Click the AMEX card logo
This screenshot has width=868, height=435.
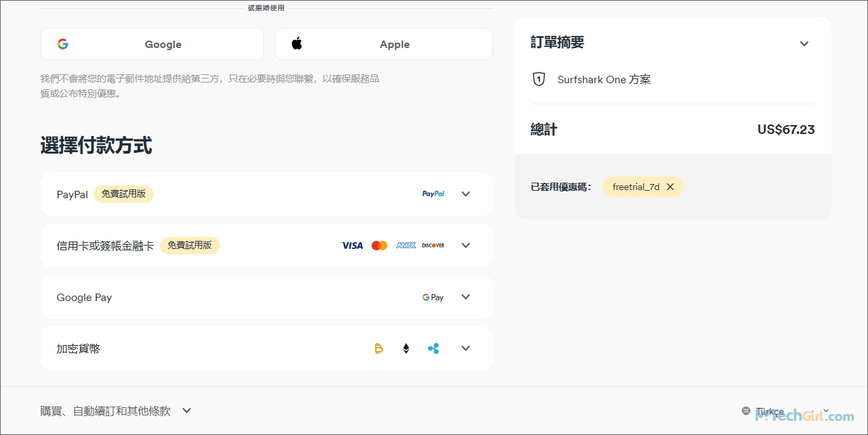[406, 246]
